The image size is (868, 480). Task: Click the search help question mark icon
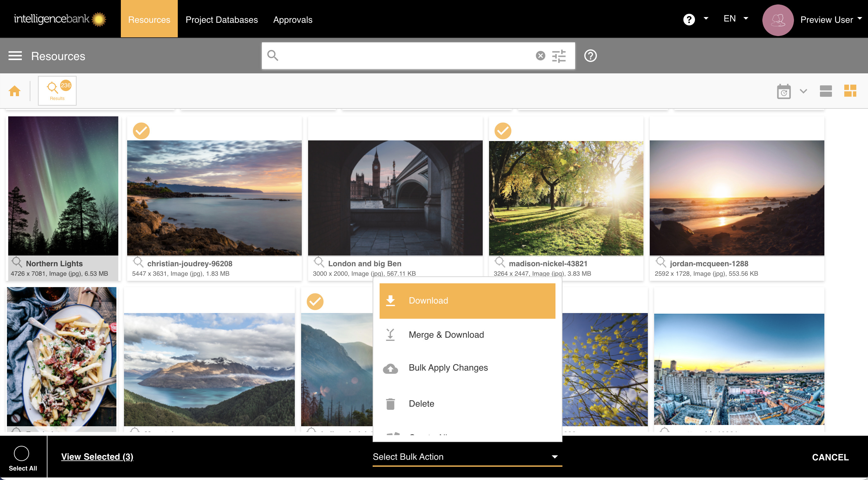590,56
